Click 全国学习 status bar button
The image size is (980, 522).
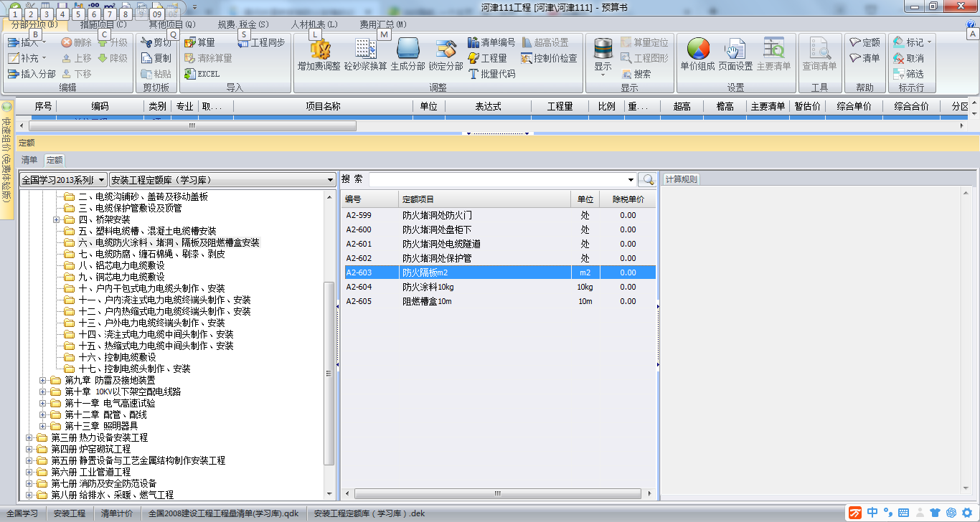[x=22, y=513]
